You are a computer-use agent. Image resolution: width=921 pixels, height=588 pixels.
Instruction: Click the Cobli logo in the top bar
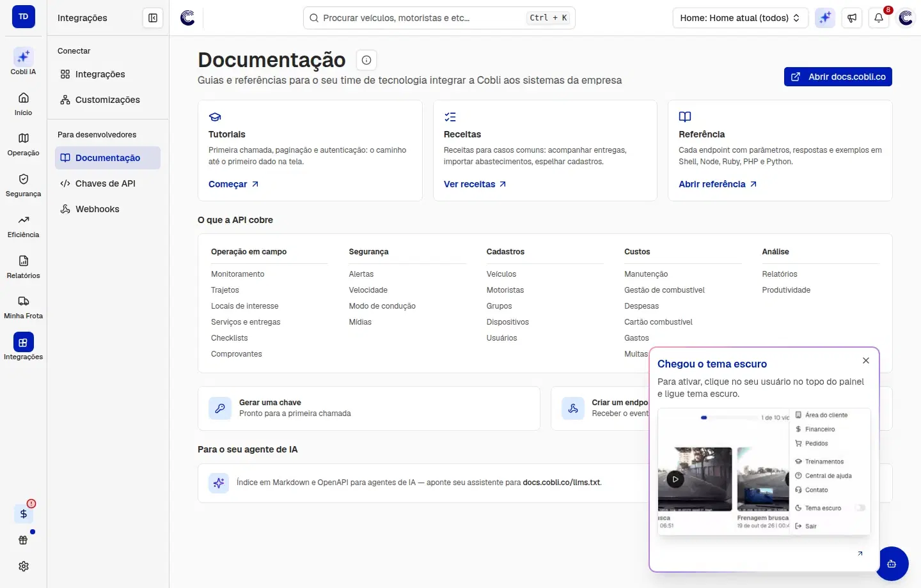(187, 18)
